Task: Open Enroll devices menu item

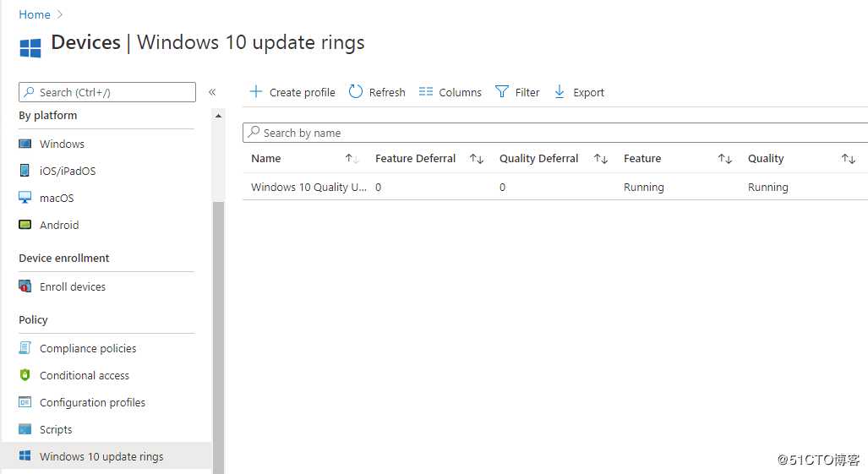Action: pos(73,286)
